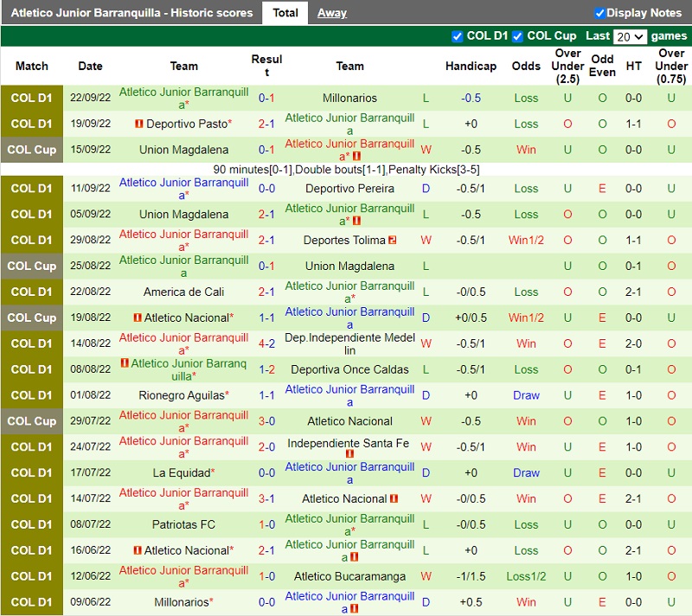
Task: Click the 4-2 score result link
Action: [266, 343]
